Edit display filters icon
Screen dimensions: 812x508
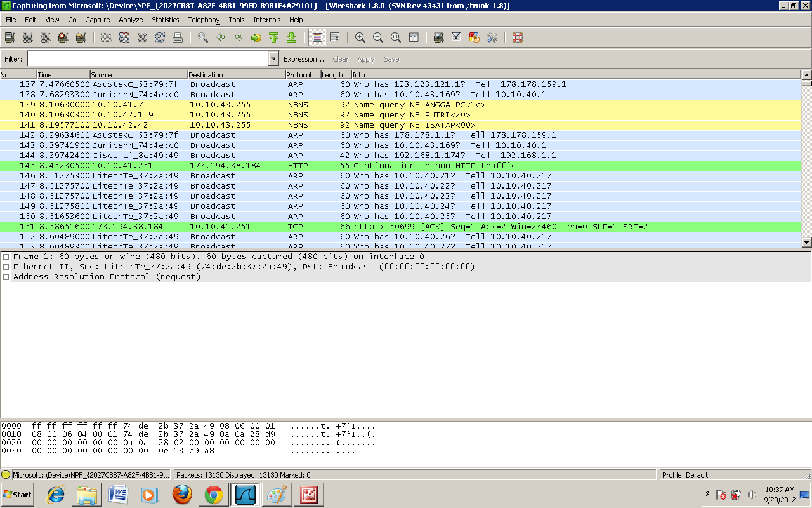coord(456,37)
